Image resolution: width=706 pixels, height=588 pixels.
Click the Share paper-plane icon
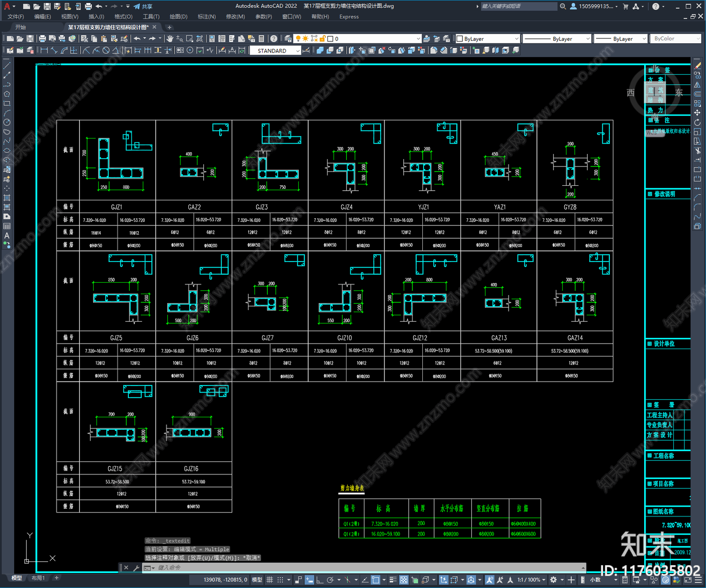(x=137, y=7)
